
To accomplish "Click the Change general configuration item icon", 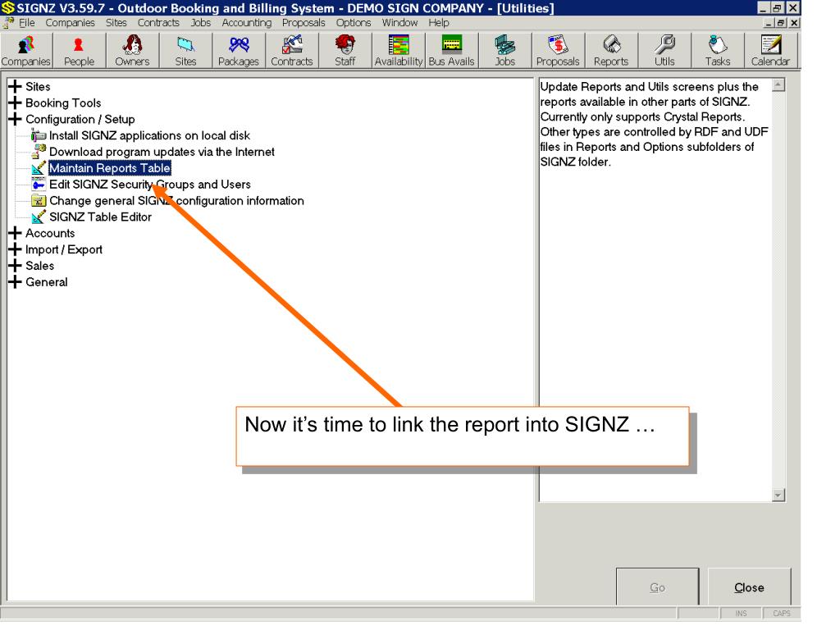I will click(x=39, y=200).
